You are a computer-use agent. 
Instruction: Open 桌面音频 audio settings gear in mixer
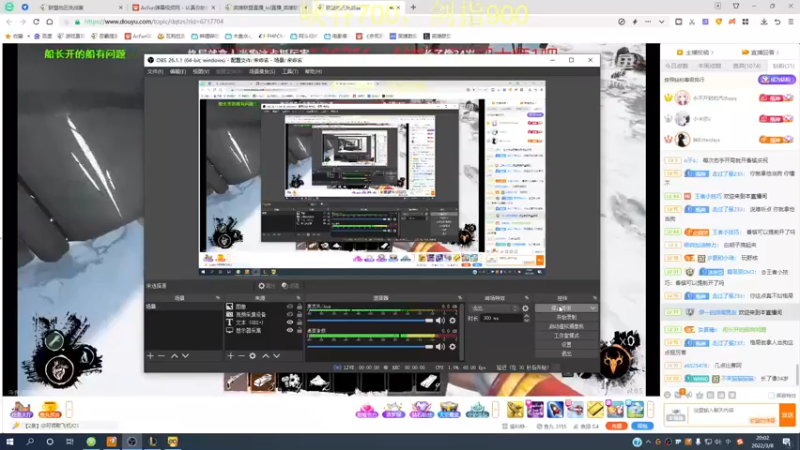453,347
